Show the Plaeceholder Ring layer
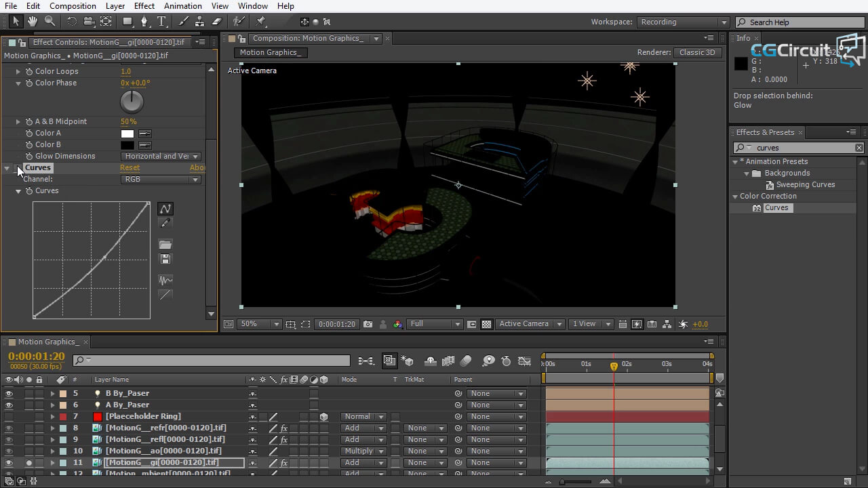 pos(9,416)
